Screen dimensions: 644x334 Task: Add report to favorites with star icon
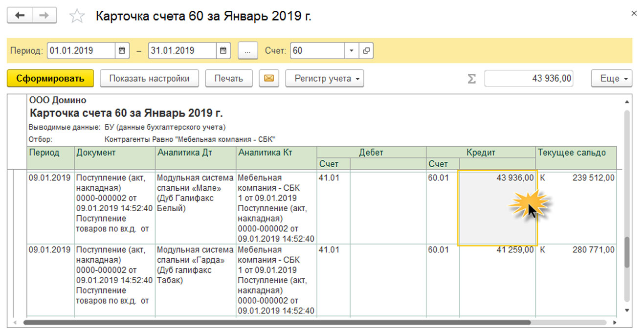[77, 16]
